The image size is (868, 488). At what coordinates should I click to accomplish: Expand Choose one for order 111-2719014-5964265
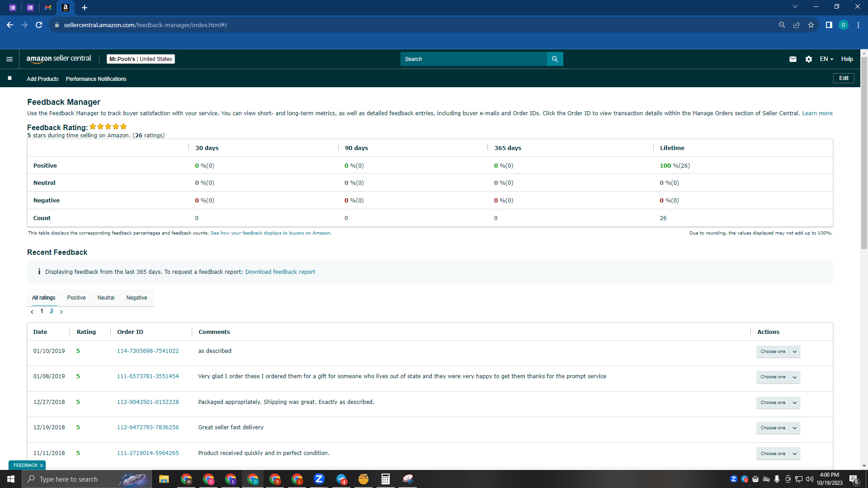tap(778, 454)
